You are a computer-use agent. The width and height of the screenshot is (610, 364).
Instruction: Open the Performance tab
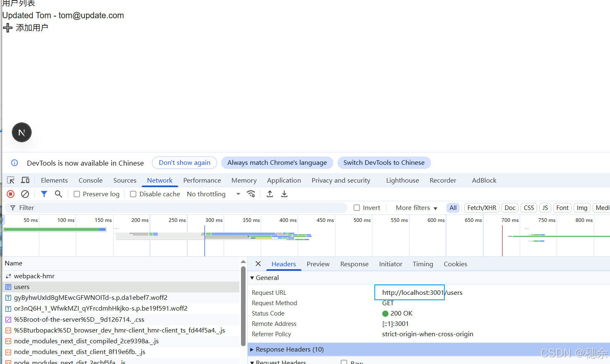(x=202, y=180)
